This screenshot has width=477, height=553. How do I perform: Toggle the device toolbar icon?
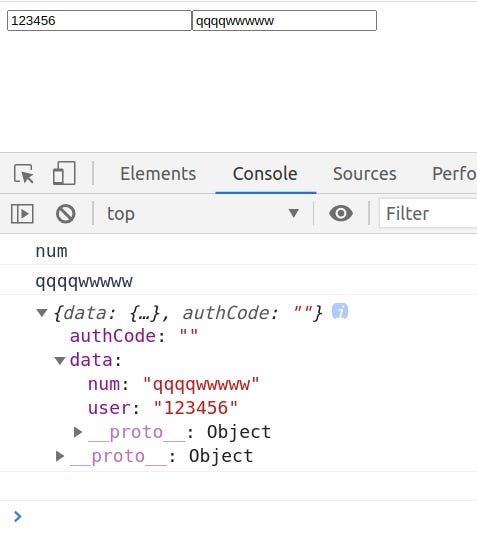click(64, 173)
